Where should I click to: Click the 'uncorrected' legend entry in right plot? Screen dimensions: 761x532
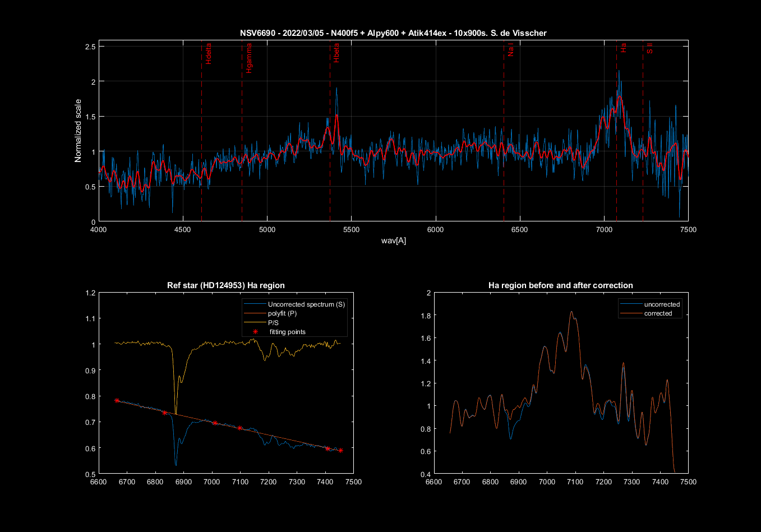click(x=662, y=304)
